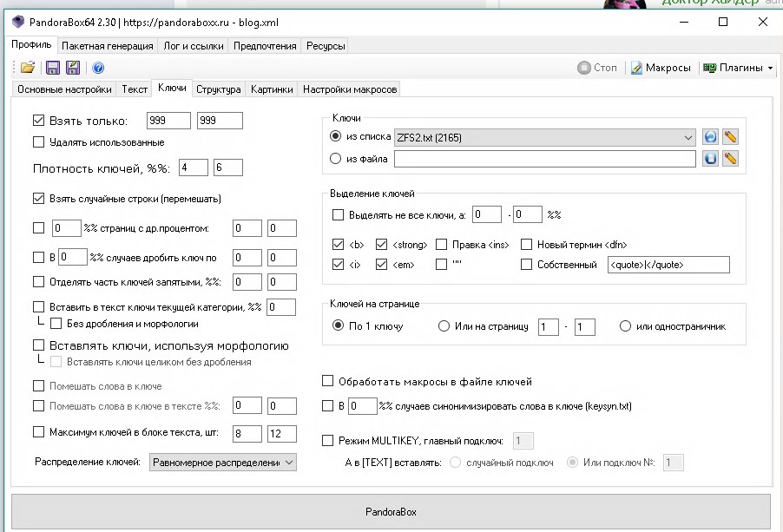Image resolution: width=783 pixels, height=532 pixels.
Task: Check %% страниц с др.процентом box
Action: [38, 227]
